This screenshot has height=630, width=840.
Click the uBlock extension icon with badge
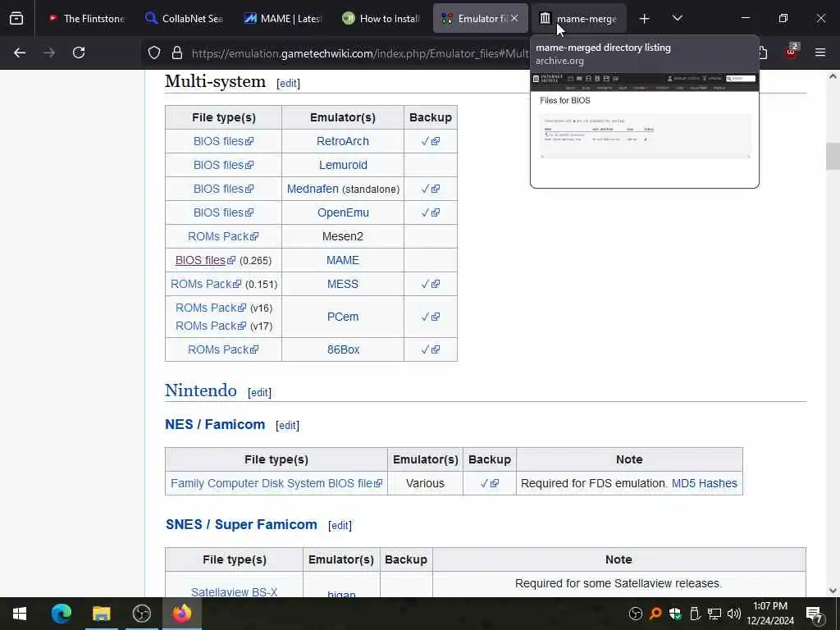pos(792,51)
